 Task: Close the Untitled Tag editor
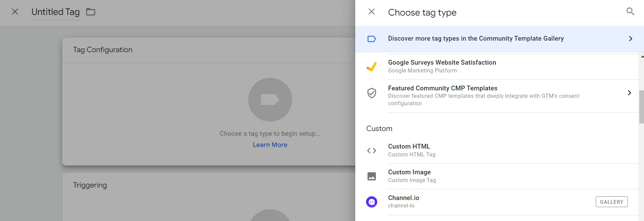[15, 12]
